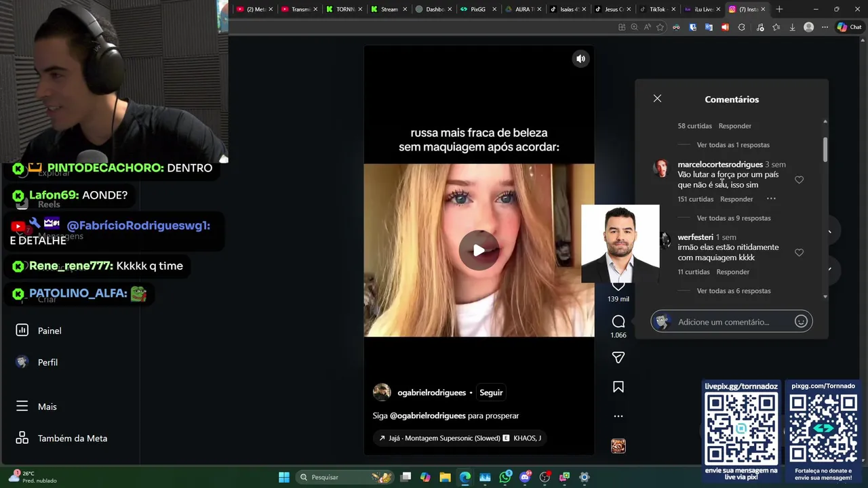Open reel more options three dots
The width and height of the screenshot is (868, 488).
[x=618, y=416]
